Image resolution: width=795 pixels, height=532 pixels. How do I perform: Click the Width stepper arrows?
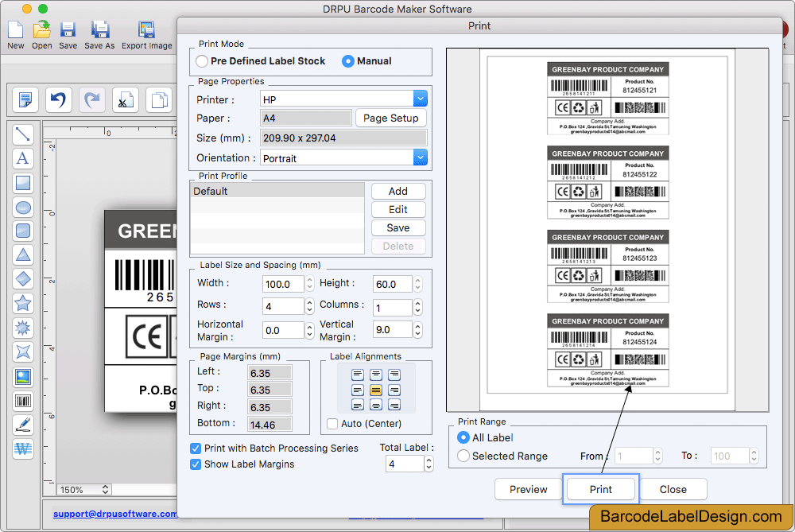click(309, 284)
